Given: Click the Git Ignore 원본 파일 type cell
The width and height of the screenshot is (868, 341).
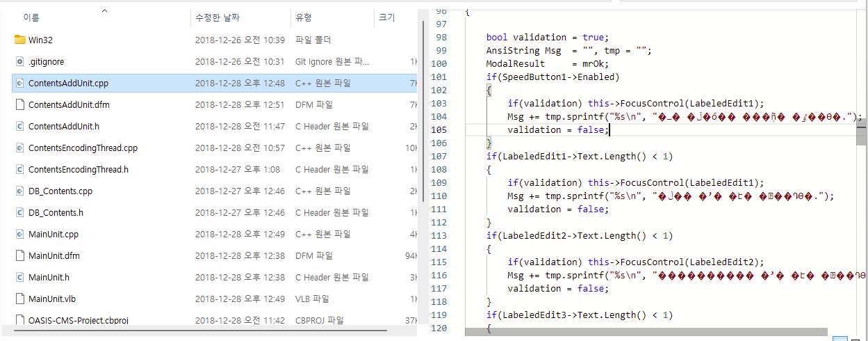Looking at the screenshot, I should (332, 61).
